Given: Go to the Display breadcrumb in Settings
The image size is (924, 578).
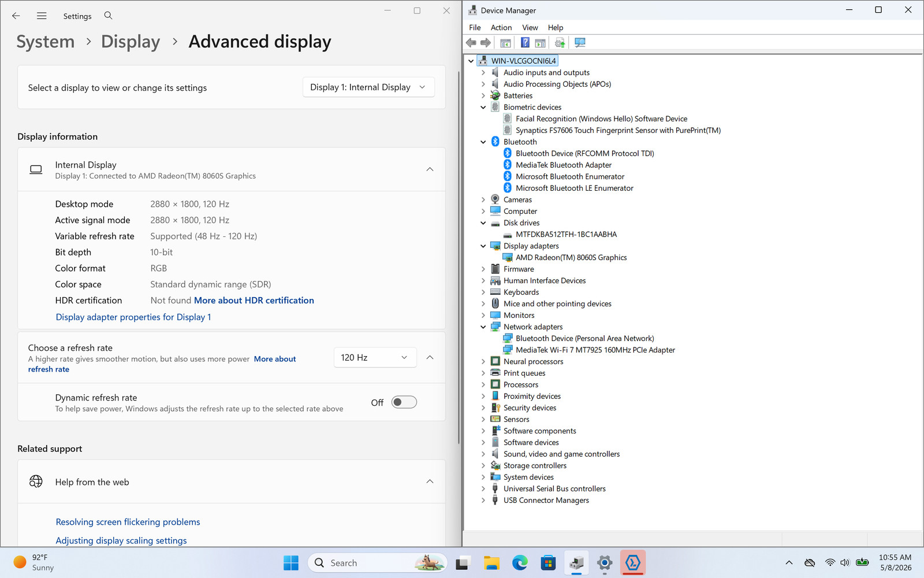Looking at the screenshot, I should (x=131, y=42).
